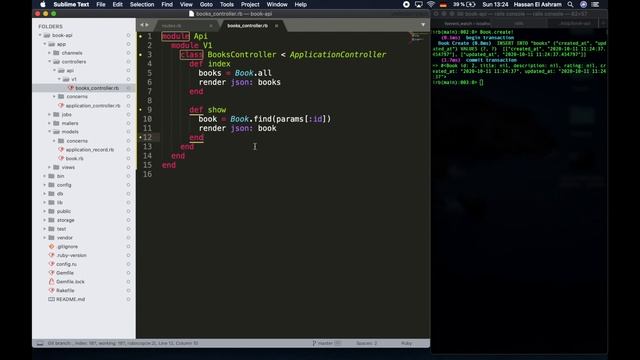Expand the channels folder arrow
This screenshot has width=640, height=360.
pyautogui.click(x=50, y=53)
